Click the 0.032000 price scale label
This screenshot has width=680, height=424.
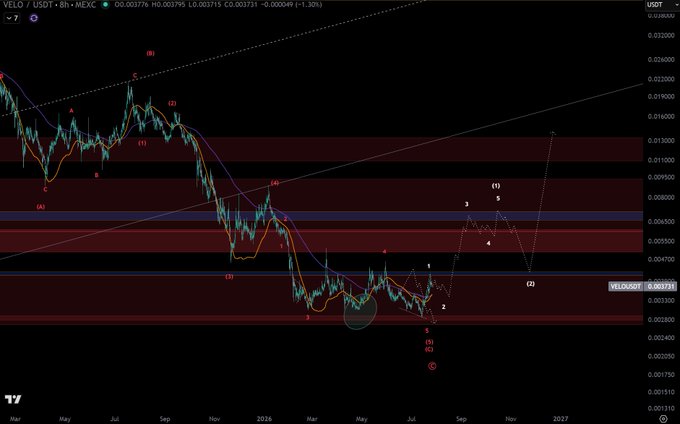click(661, 36)
